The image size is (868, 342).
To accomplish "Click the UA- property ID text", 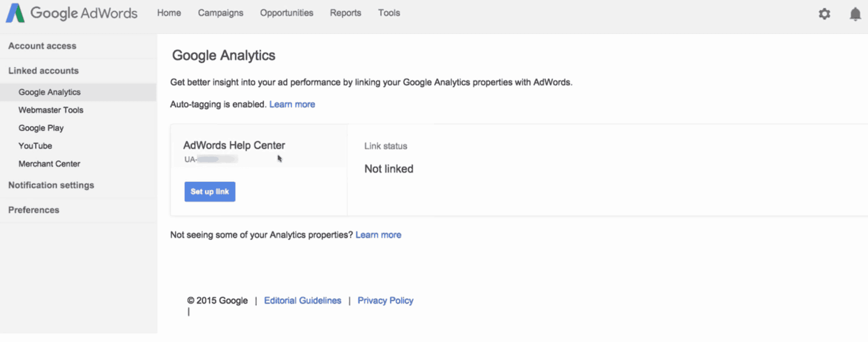I will [x=211, y=159].
